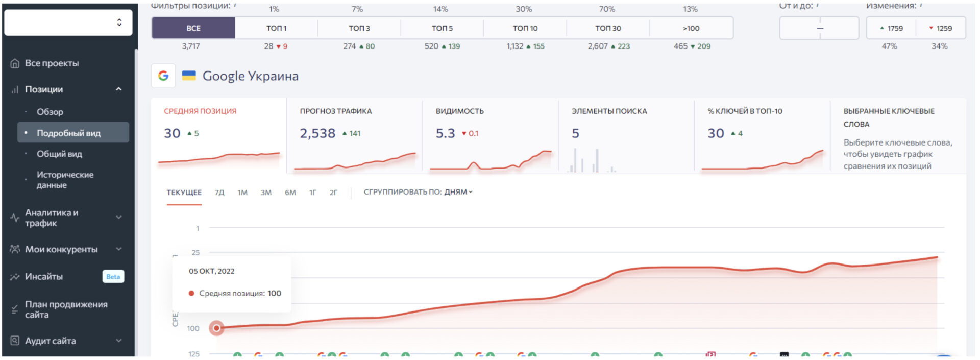The height and width of the screenshot is (360, 980).
Task: Click the people icon beside Мои конкуренты
Action: point(15,249)
